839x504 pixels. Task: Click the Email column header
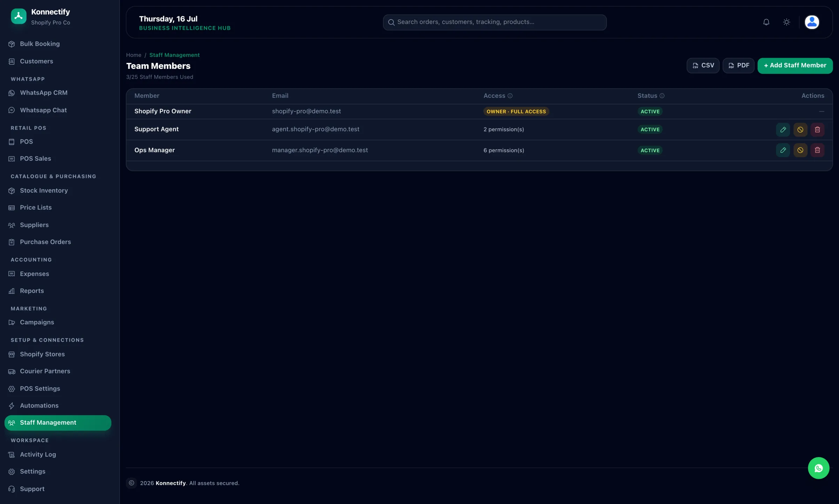pos(280,96)
